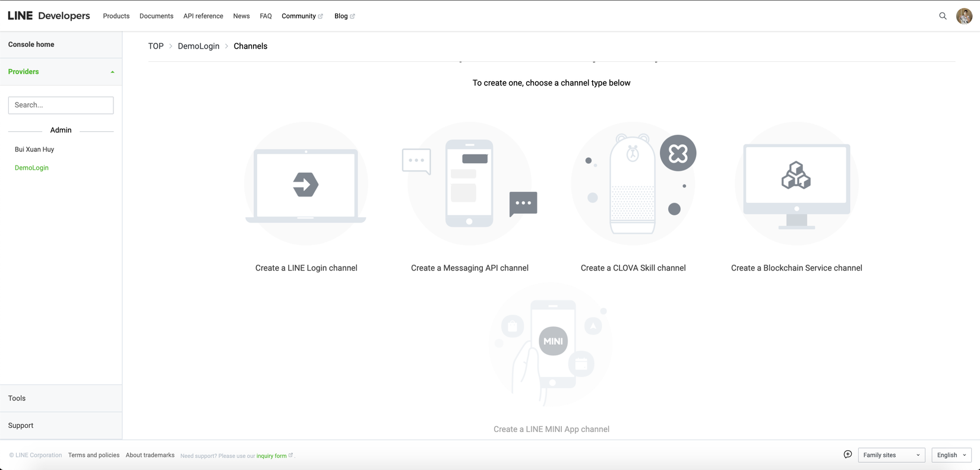Open the Support section
This screenshot has height=470, width=980.
point(61,425)
